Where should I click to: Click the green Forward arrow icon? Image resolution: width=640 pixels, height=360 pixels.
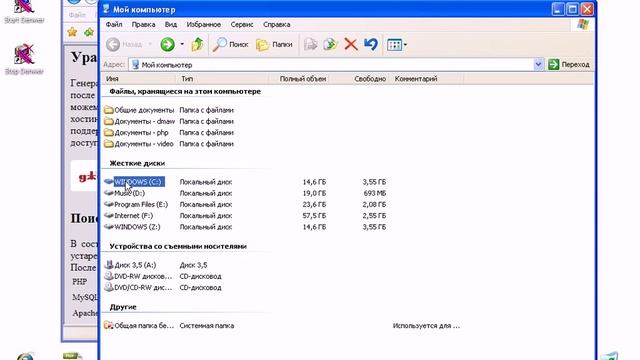coord(167,44)
